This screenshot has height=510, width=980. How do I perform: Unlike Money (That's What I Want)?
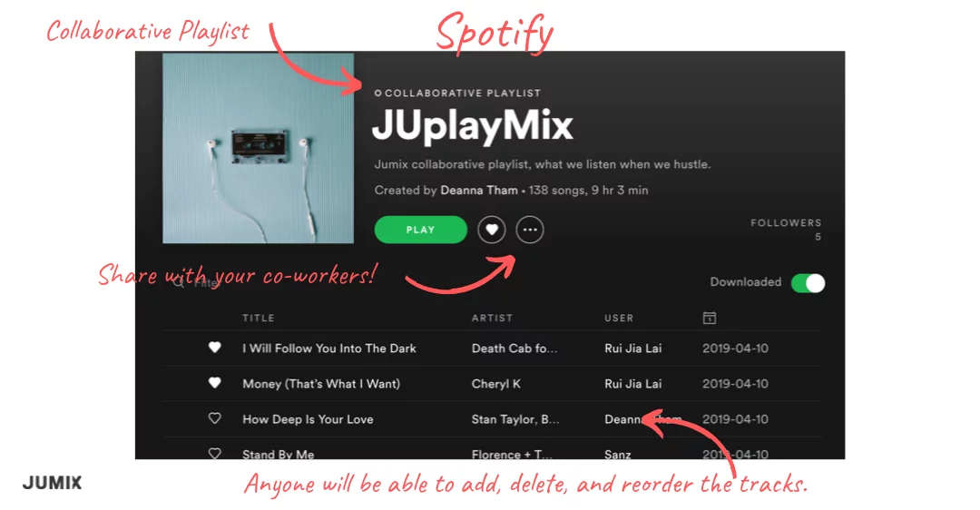click(x=214, y=383)
